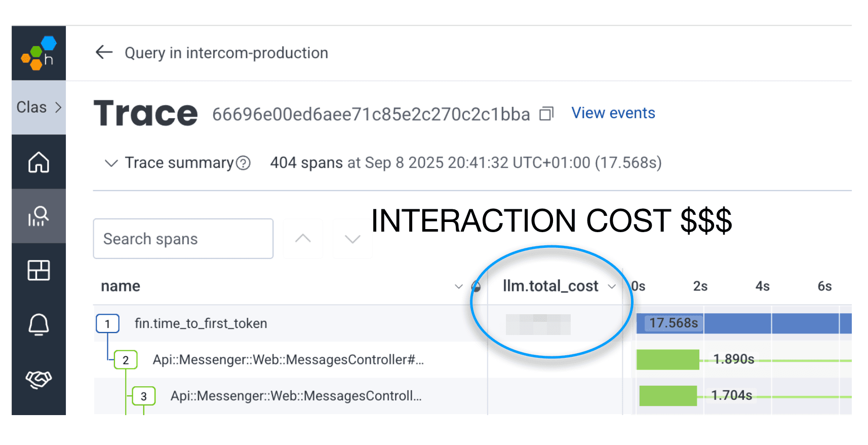This screenshot has height=445, width=868.
Task: Follow the View events link
Action: (613, 113)
